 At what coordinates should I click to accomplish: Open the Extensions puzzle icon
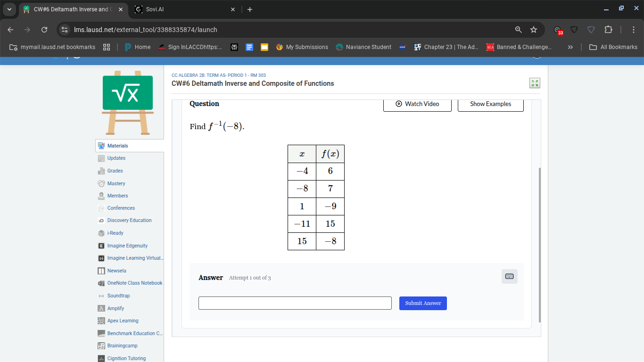[x=608, y=29]
